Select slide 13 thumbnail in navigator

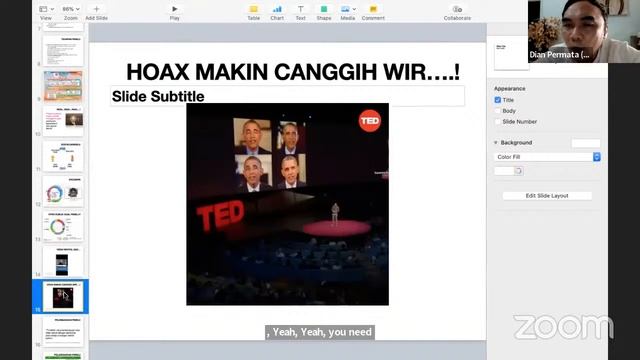coord(63,227)
